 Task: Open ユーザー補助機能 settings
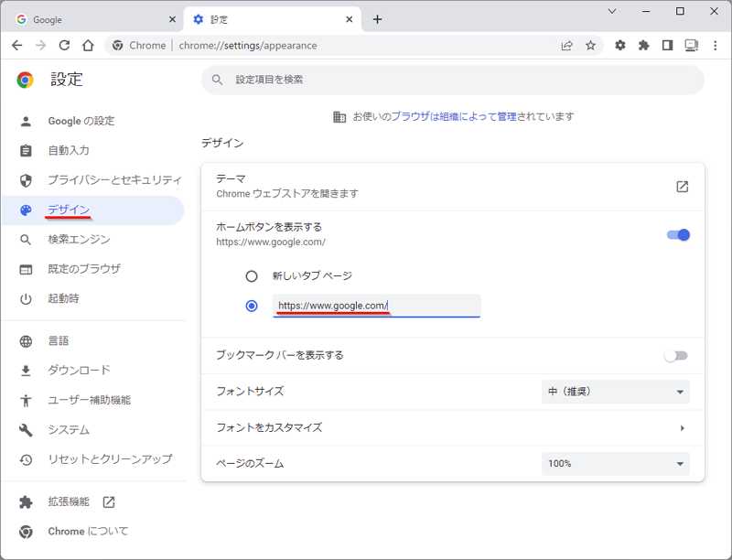(89, 400)
